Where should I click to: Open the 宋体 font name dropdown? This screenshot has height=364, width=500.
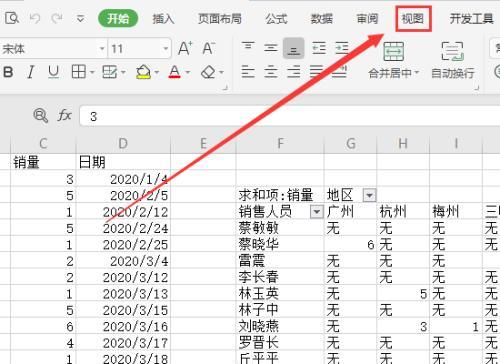102,49
